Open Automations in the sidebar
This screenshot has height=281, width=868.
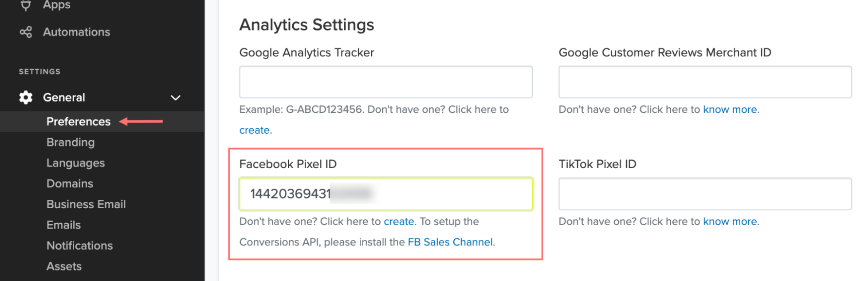(76, 32)
